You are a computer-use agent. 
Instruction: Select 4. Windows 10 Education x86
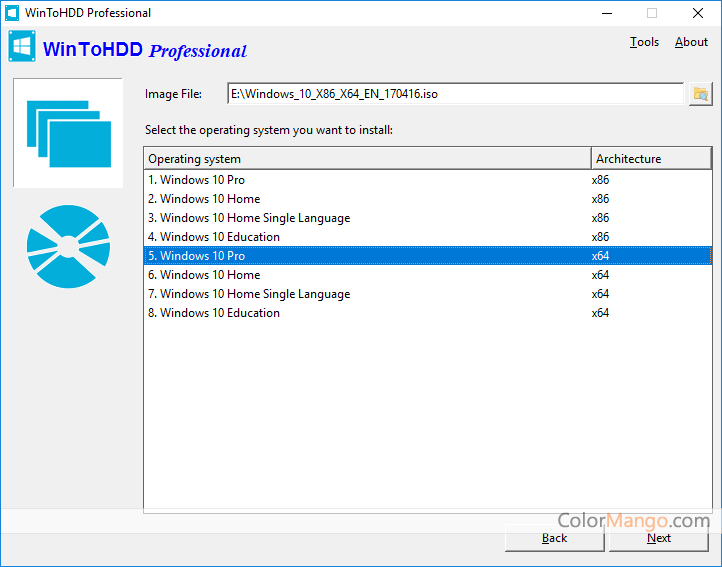[x=220, y=237]
